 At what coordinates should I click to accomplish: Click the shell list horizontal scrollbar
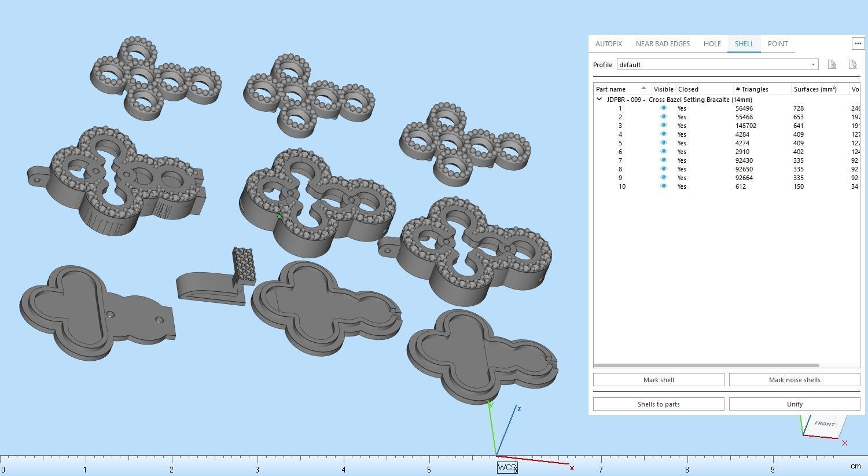(706, 365)
